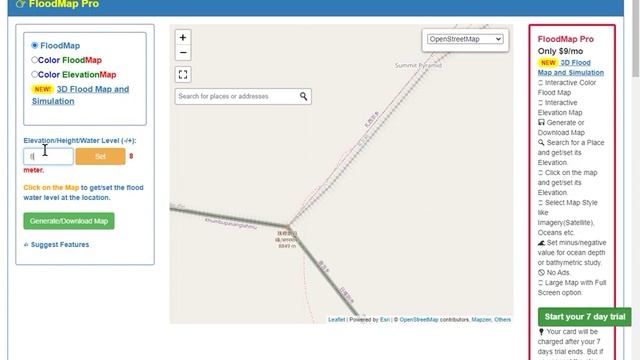Select the Color ElevationMap radio option
The width and height of the screenshot is (640, 360).
click(x=35, y=74)
